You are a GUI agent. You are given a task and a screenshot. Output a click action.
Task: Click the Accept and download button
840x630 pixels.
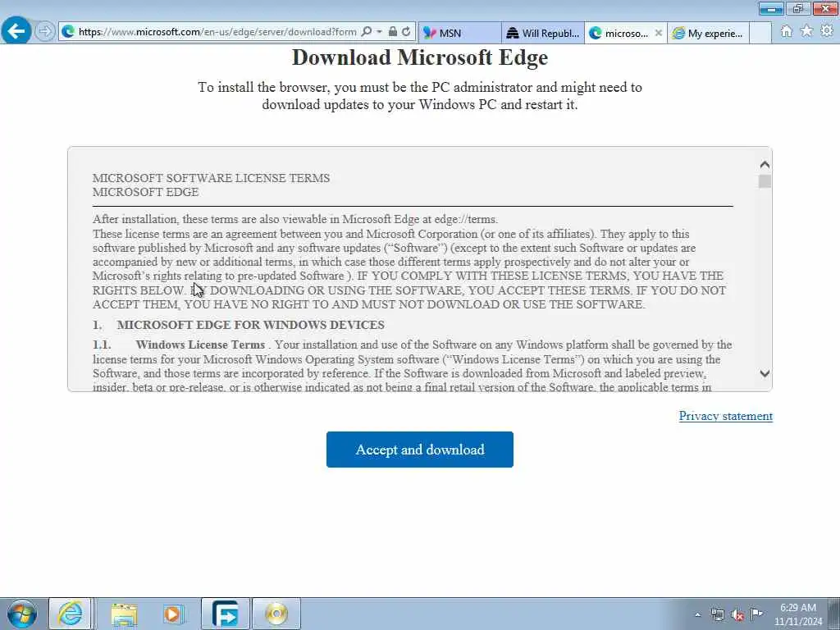419,450
